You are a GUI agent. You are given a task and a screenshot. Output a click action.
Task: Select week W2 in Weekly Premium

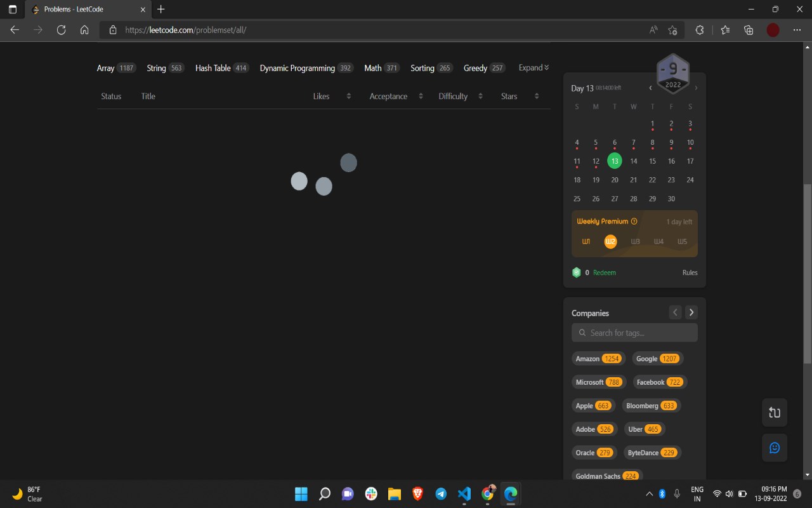tap(610, 242)
